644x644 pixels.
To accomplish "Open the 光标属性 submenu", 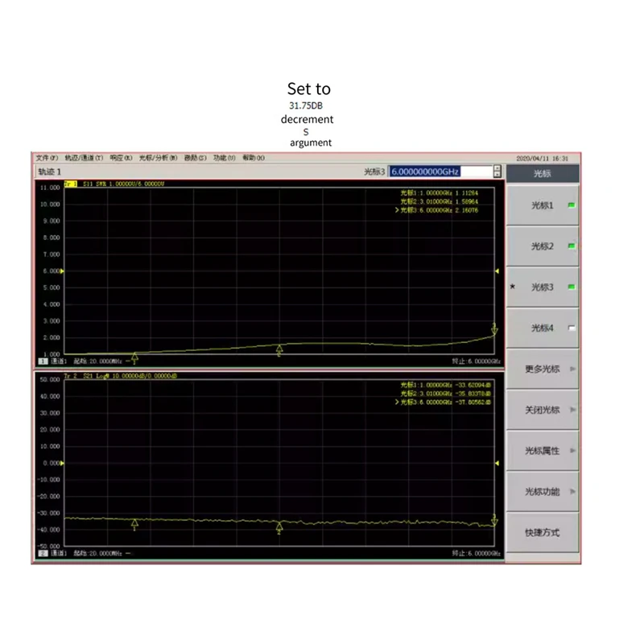I will (x=542, y=451).
